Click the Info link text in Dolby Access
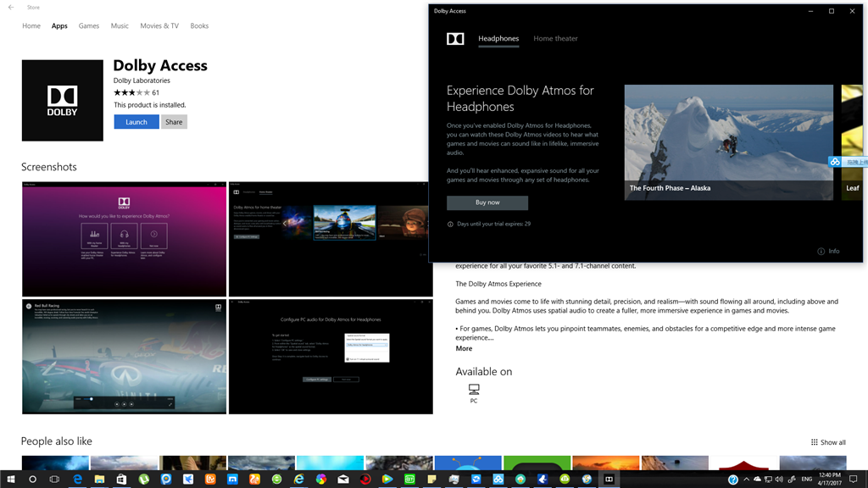This screenshot has width=868, height=488. [834, 251]
